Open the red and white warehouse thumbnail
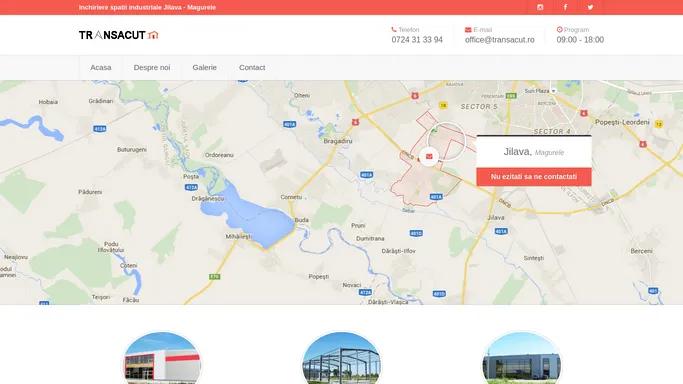This screenshot has height=384, width=683. click(162, 358)
